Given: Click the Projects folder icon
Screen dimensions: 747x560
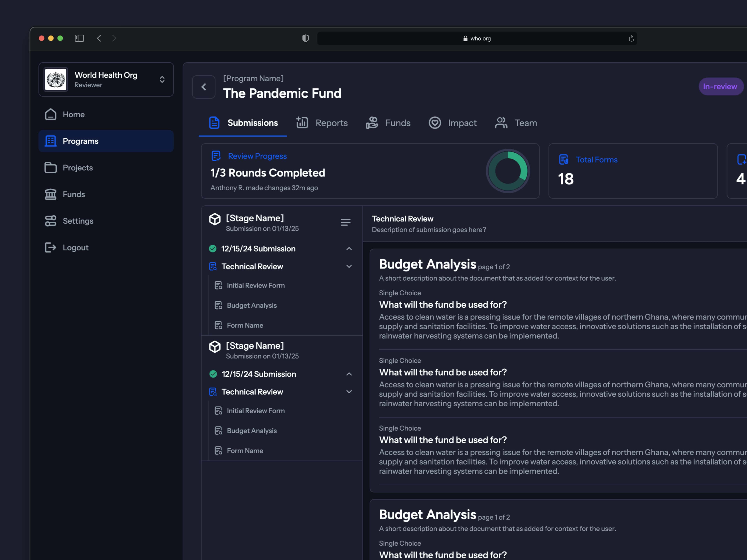Looking at the screenshot, I should click(x=51, y=168).
